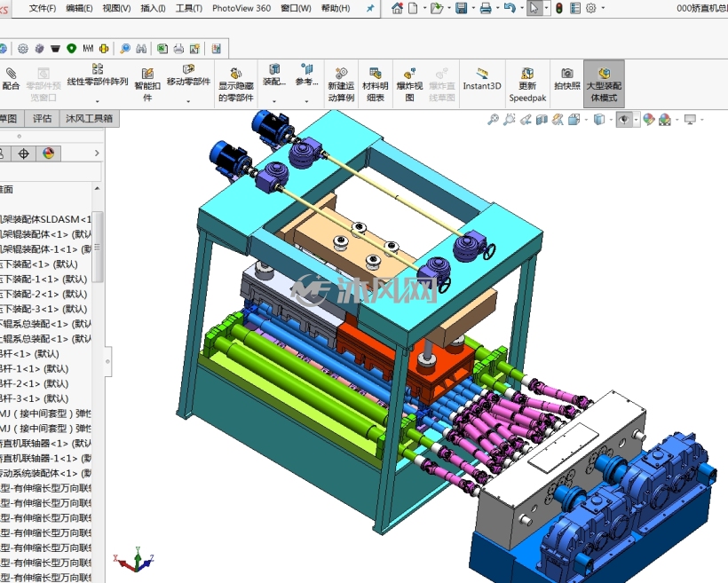Create New Motion Study (新建运动算例)
The image size is (728, 583).
tap(341, 84)
